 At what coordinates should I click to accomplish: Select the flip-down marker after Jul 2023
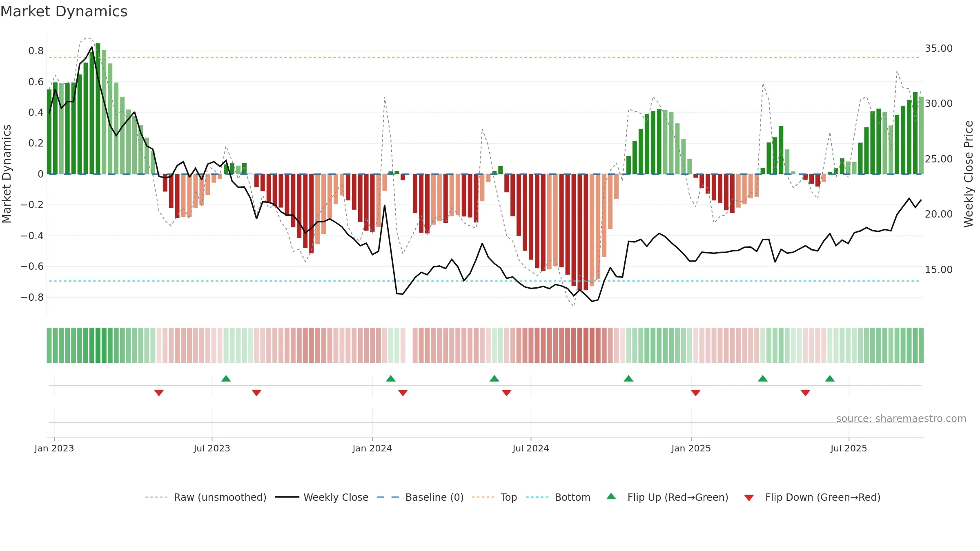pyautogui.click(x=256, y=393)
